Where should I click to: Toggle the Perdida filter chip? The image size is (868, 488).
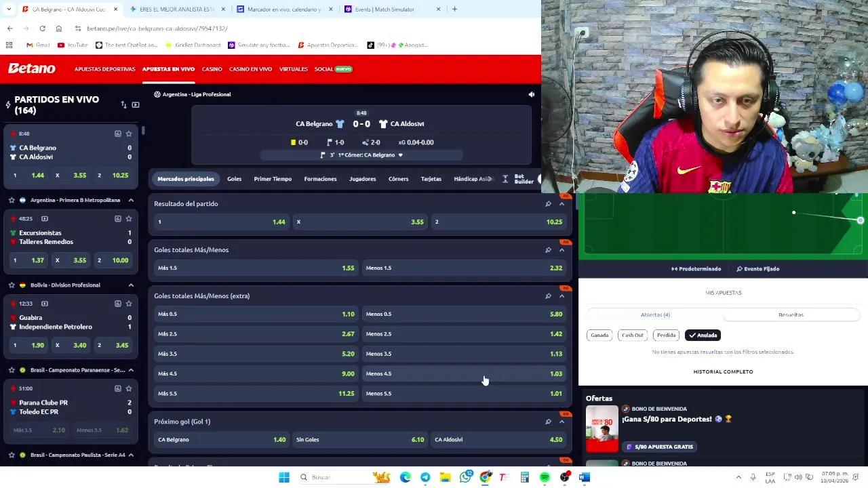(666, 335)
